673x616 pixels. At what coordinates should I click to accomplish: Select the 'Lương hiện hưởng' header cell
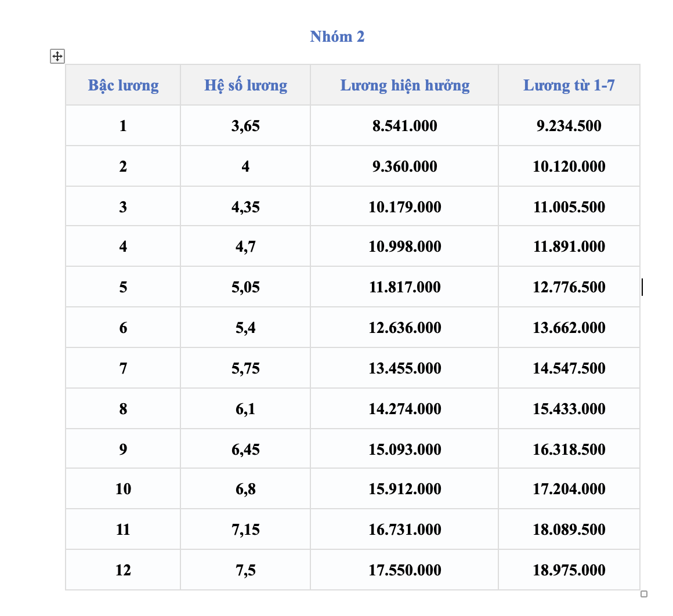click(404, 85)
